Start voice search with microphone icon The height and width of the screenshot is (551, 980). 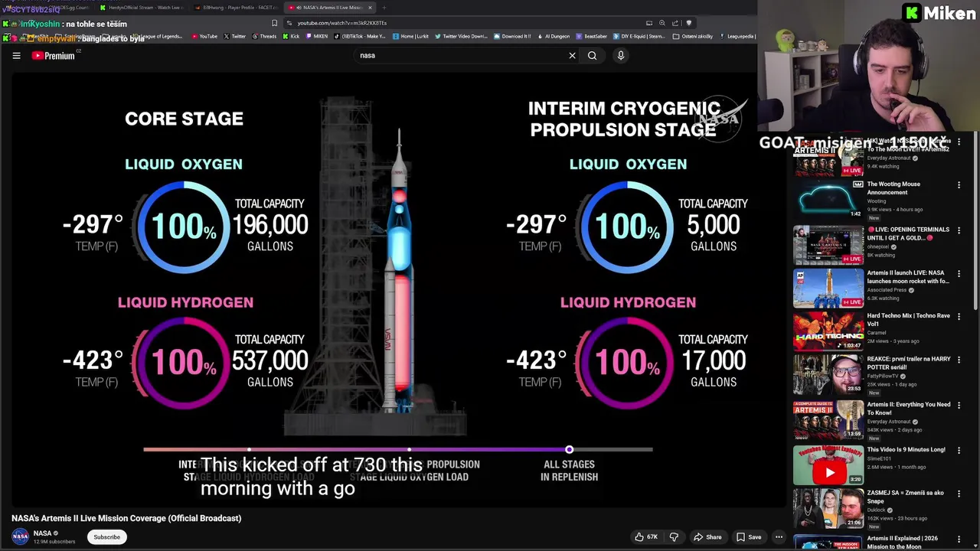click(x=621, y=55)
